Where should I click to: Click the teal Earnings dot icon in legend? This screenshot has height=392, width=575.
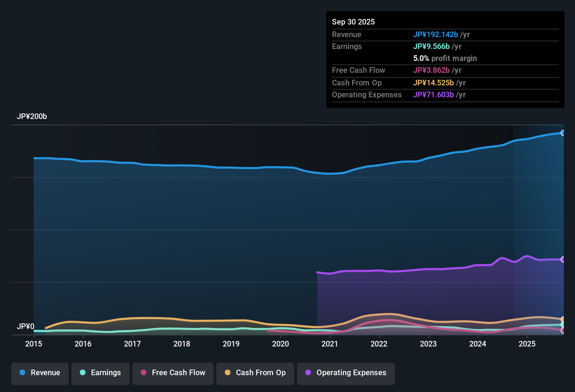click(83, 373)
